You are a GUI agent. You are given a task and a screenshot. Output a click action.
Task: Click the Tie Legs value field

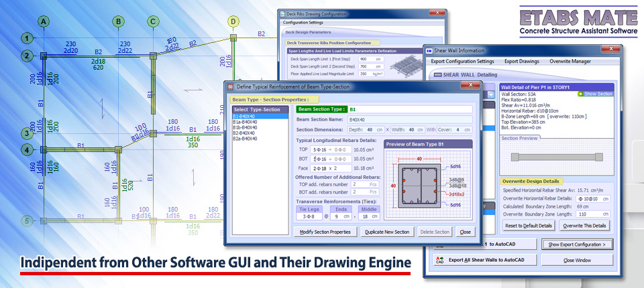310,216
